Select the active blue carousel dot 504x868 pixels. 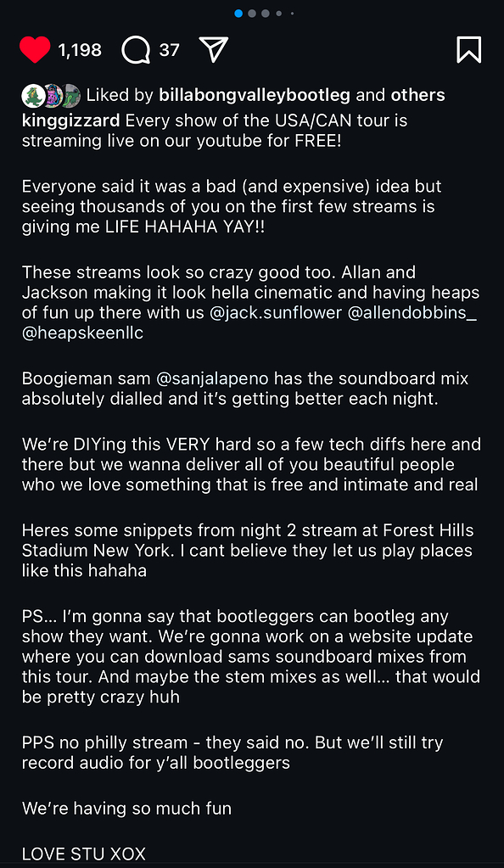[x=238, y=14]
